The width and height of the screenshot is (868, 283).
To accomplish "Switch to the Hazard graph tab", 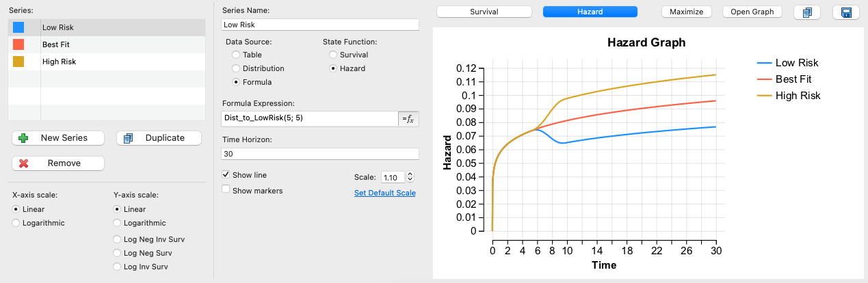I will coord(590,12).
